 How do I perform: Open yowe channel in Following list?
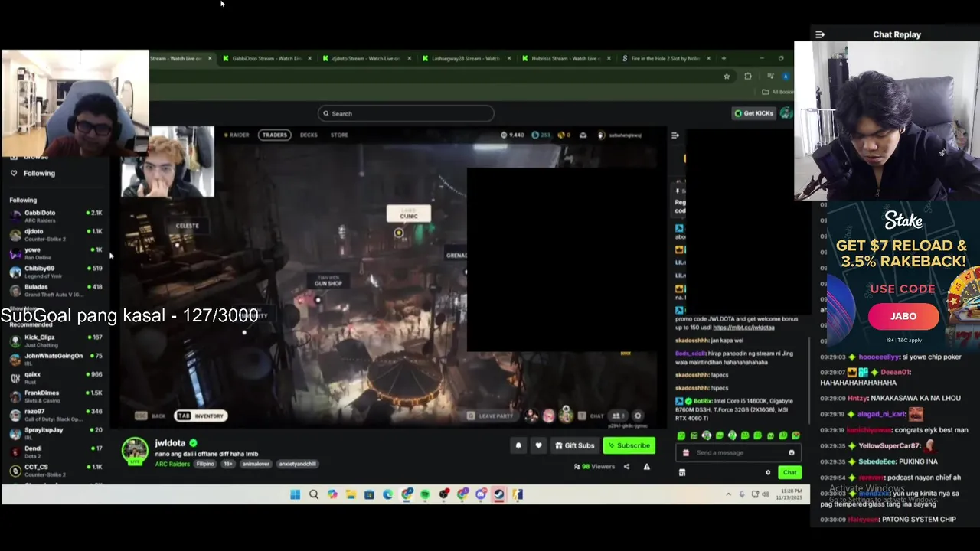(55, 253)
